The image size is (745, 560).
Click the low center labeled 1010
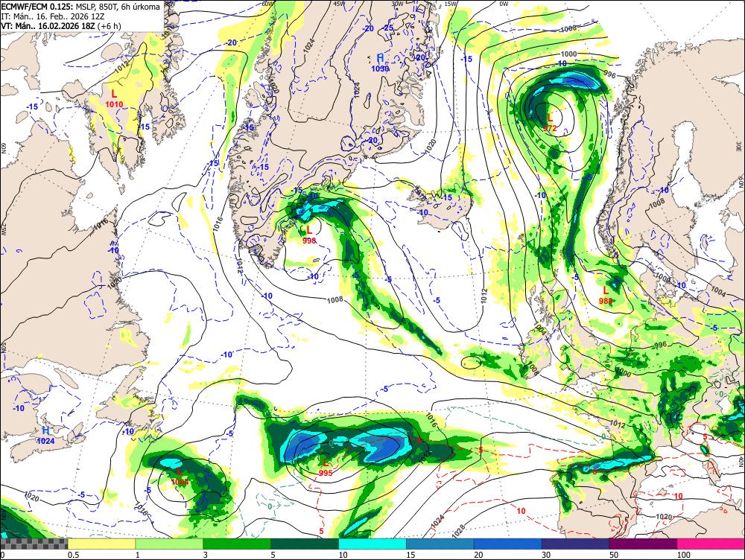[x=114, y=99]
